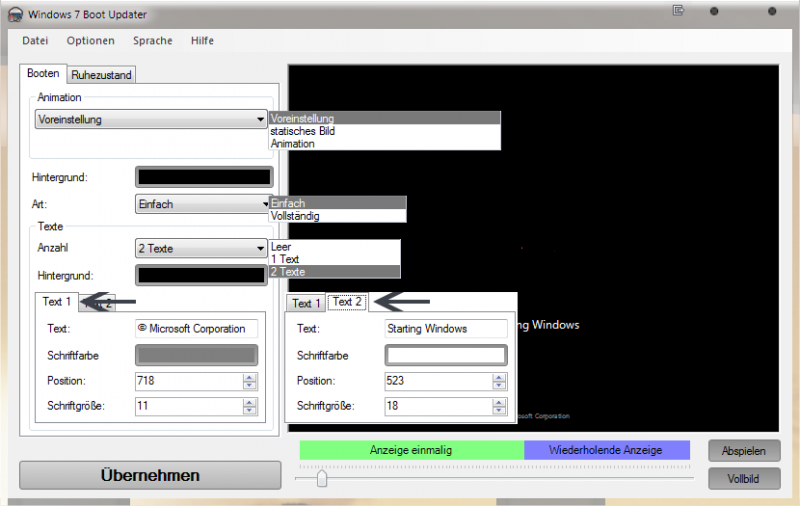Image resolution: width=800 pixels, height=506 pixels.
Task: Click the Windows 7 Boot Updater app icon
Action: [15, 14]
